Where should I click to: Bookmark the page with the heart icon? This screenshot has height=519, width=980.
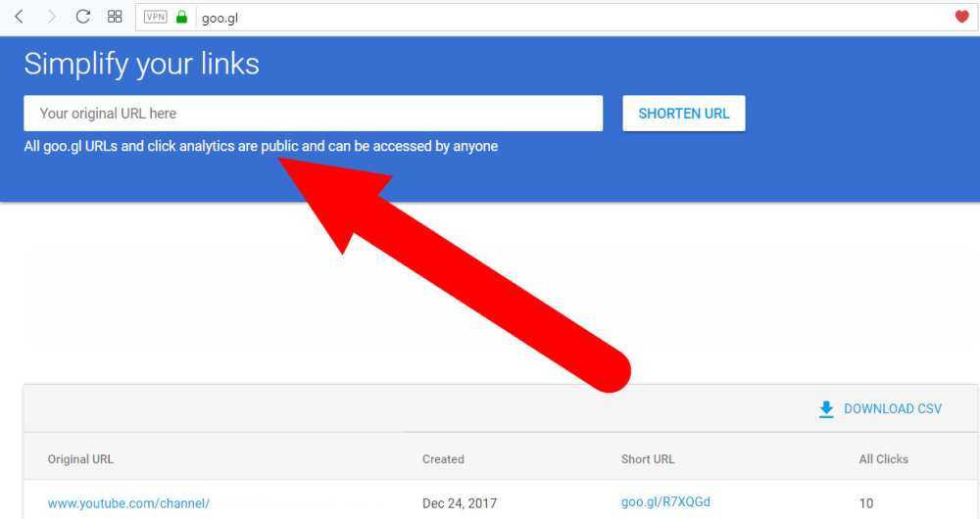(962, 17)
